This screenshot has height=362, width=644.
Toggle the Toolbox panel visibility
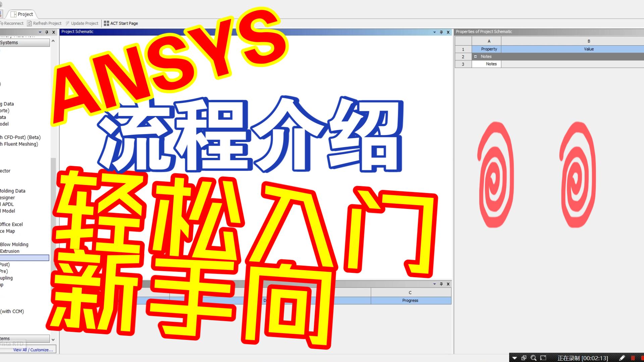tap(54, 32)
